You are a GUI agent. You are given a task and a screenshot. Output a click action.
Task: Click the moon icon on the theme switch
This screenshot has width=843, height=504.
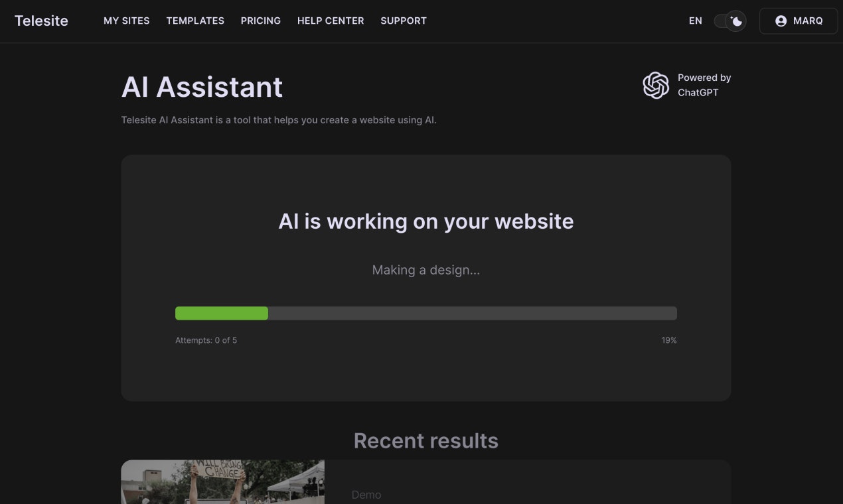(x=735, y=21)
